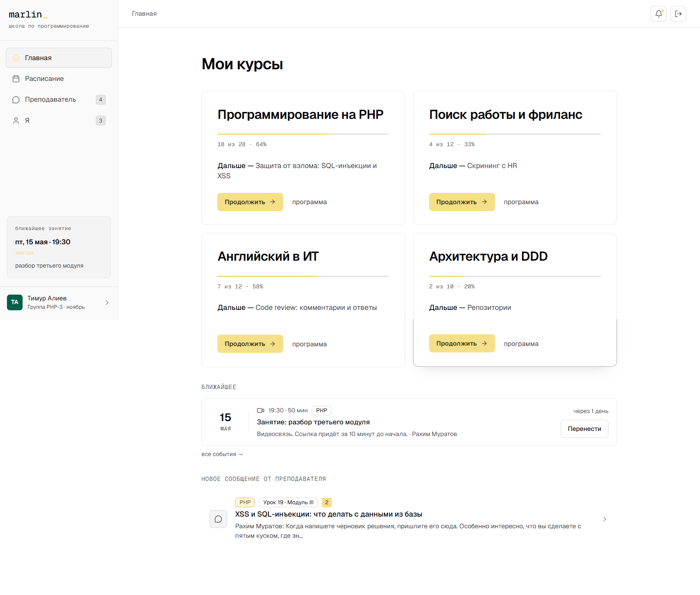700x595 pixels.
Task: Click the calendar icon beside Расписание
Action: click(x=16, y=79)
